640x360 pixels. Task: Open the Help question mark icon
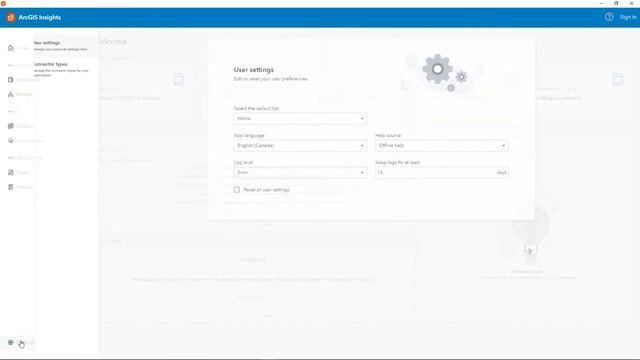pos(609,17)
